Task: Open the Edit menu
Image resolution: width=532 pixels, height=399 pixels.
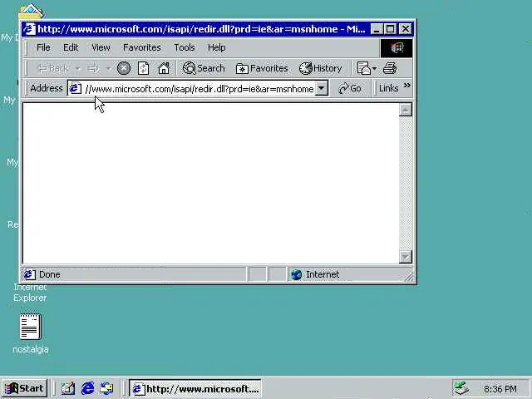Action: point(71,47)
